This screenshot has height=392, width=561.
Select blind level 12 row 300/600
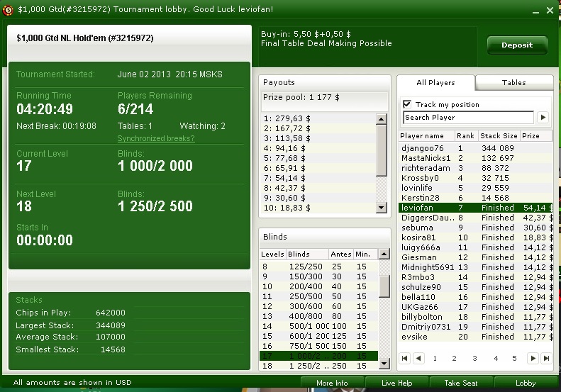318,306
